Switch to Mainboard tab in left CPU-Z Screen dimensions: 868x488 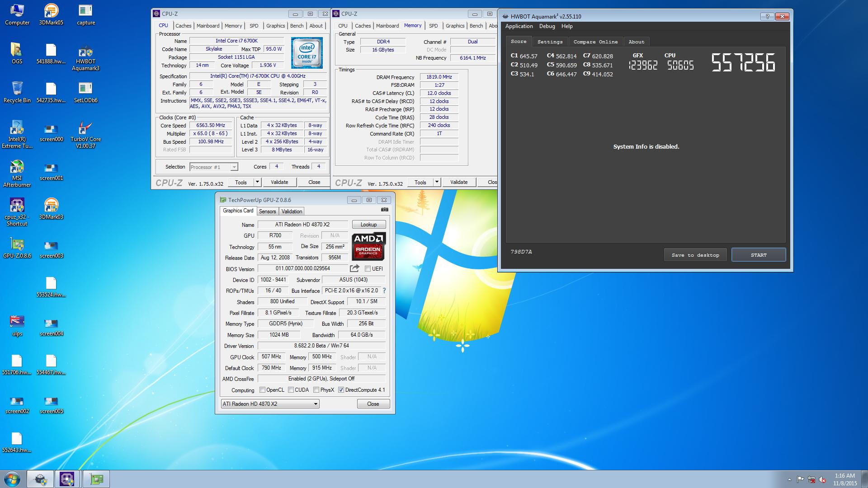coord(208,26)
